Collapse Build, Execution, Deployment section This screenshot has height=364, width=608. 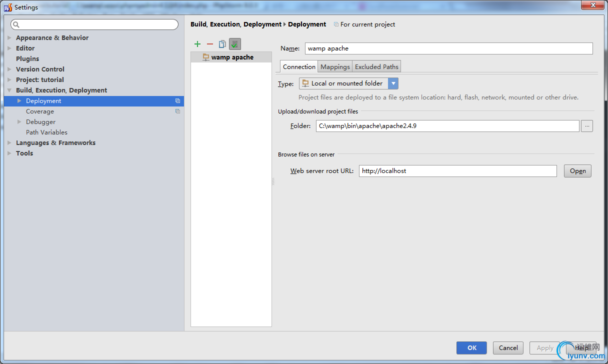click(x=9, y=90)
